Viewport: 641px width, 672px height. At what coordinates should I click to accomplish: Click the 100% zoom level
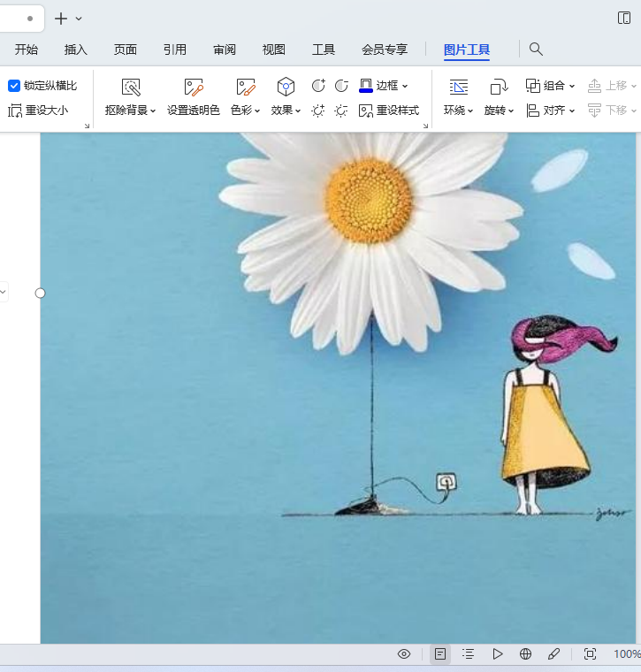click(x=627, y=654)
